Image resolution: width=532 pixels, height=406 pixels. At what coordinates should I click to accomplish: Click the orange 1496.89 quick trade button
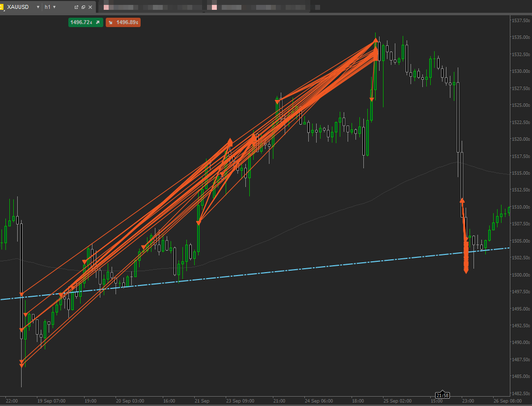pos(123,23)
